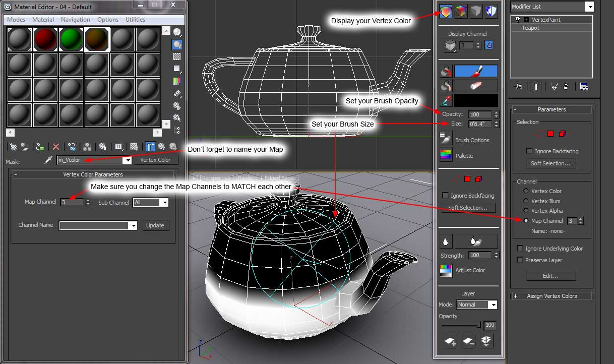Select the paintbrush Paint tool
The image size is (614, 364).
[476, 71]
